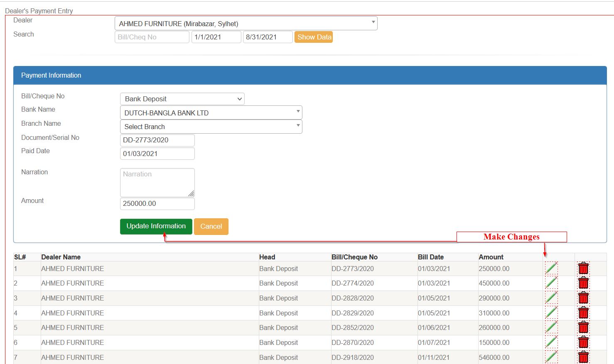
Task: Expand the DUTCH-BANGLA BANK LTD bank selector
Action: point(211,112)
